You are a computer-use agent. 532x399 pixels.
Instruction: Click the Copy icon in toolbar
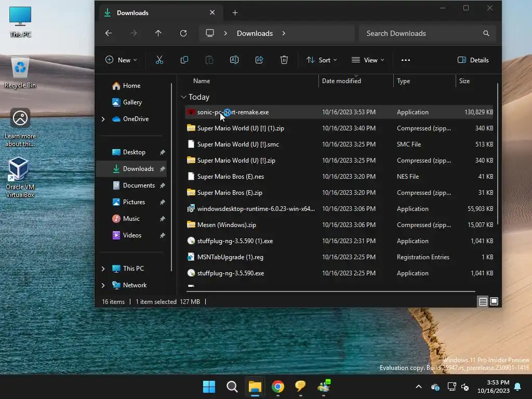pos(184,60)
